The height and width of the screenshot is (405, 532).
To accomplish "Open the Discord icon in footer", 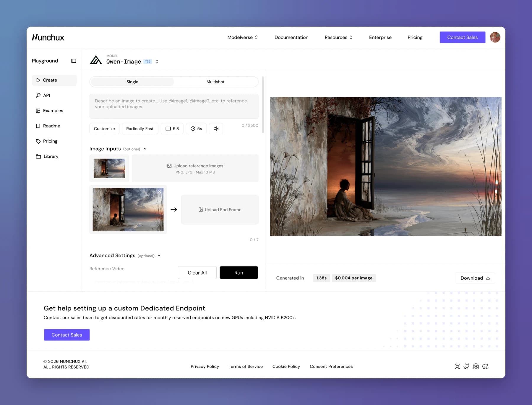I will point(485,366).
